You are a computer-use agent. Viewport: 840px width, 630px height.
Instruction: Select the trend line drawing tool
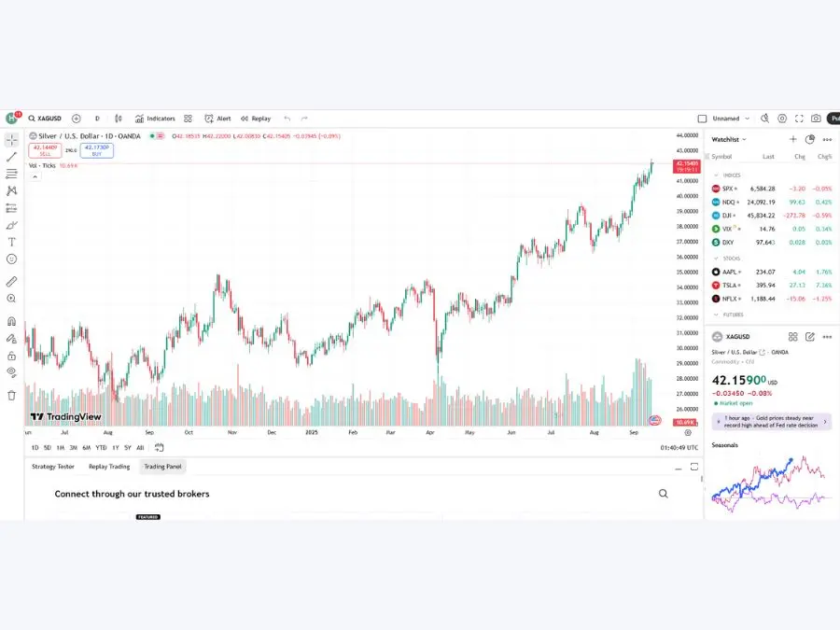pos(11,157)
